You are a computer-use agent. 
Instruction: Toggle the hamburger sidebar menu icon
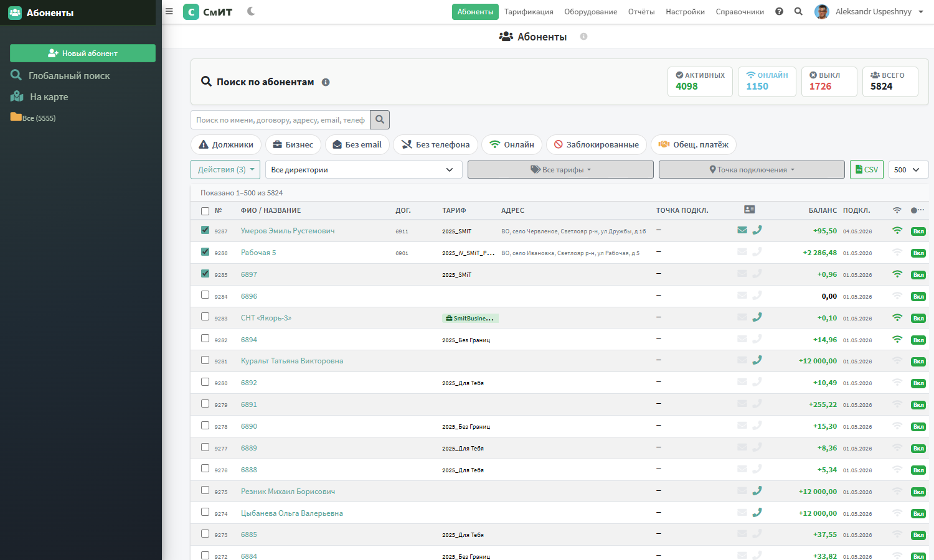pyautogui.click(x=169, y=11)
